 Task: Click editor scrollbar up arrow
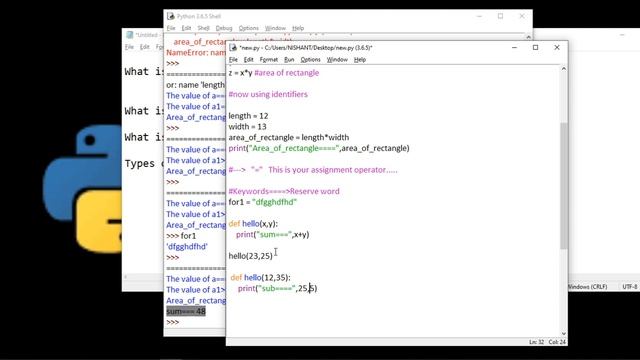pos(564,69)
